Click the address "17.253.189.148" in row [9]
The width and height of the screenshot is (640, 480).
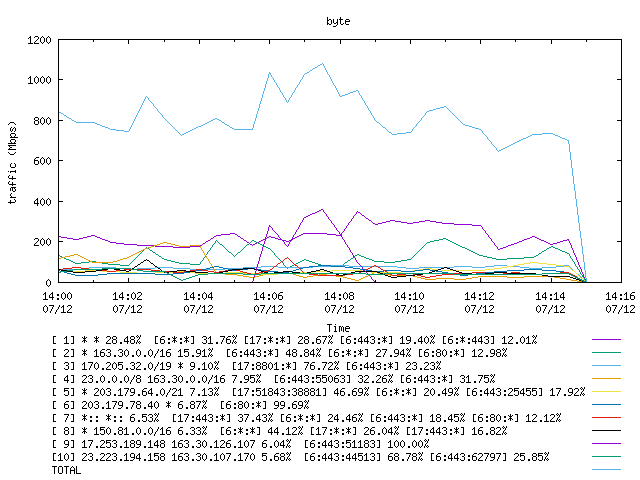[123, 444]
